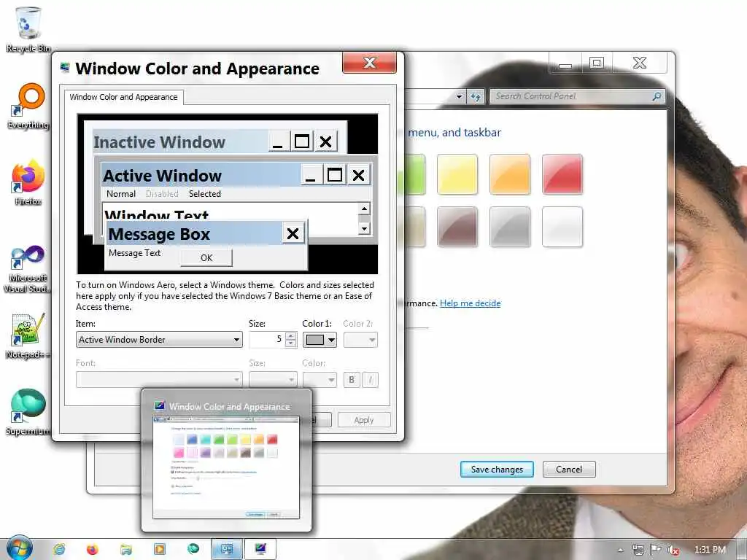The image size is (747, 560).
Task: Open Windows Media Player from the taskbar
Action: point(160,549)
